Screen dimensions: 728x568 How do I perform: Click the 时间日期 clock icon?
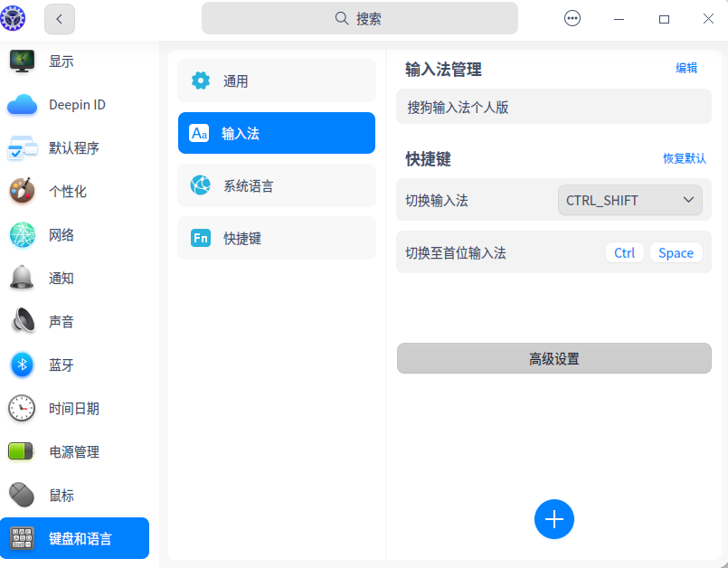(22, 409)
